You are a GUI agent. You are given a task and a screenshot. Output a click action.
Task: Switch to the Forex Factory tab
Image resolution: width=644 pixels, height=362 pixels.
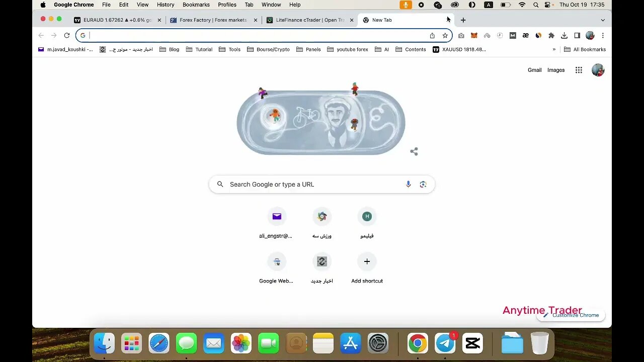point(213,20)
